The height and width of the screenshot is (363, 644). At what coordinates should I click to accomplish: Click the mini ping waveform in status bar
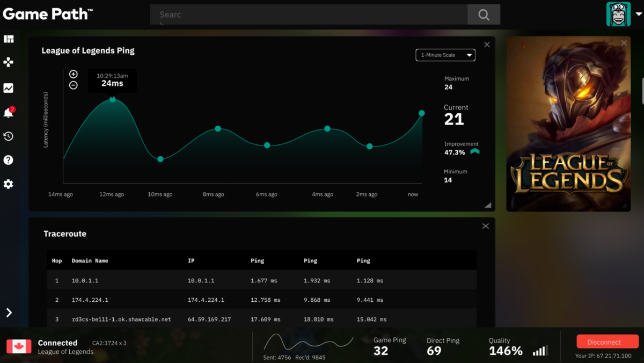[x=308, y=343]
